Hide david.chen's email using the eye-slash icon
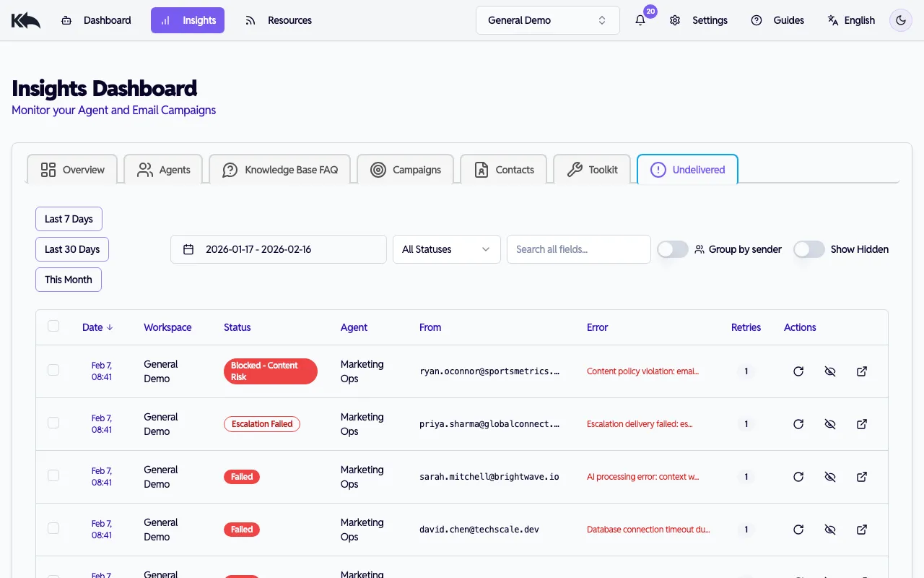924x578 pixels. [x=830, y=529]
